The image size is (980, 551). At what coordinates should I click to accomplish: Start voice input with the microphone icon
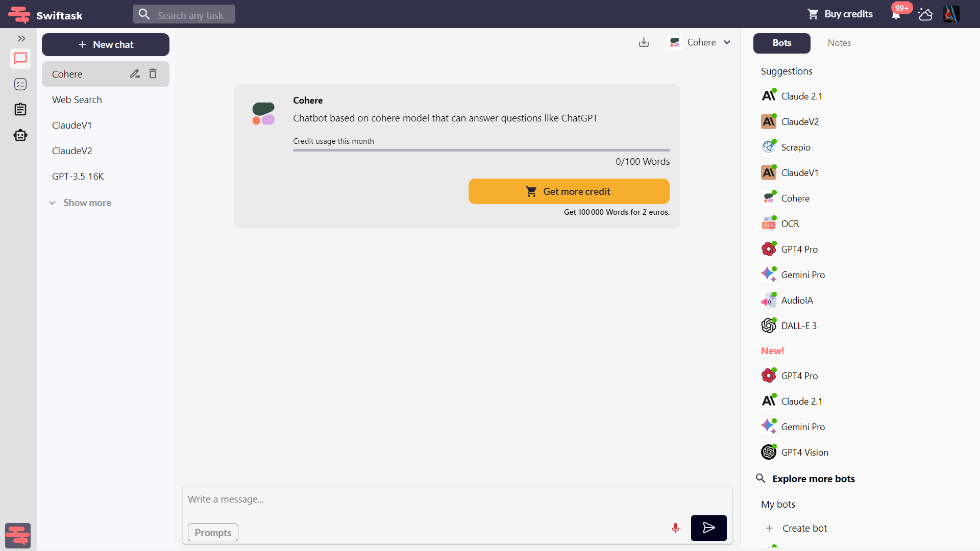[x=675, y=528]
